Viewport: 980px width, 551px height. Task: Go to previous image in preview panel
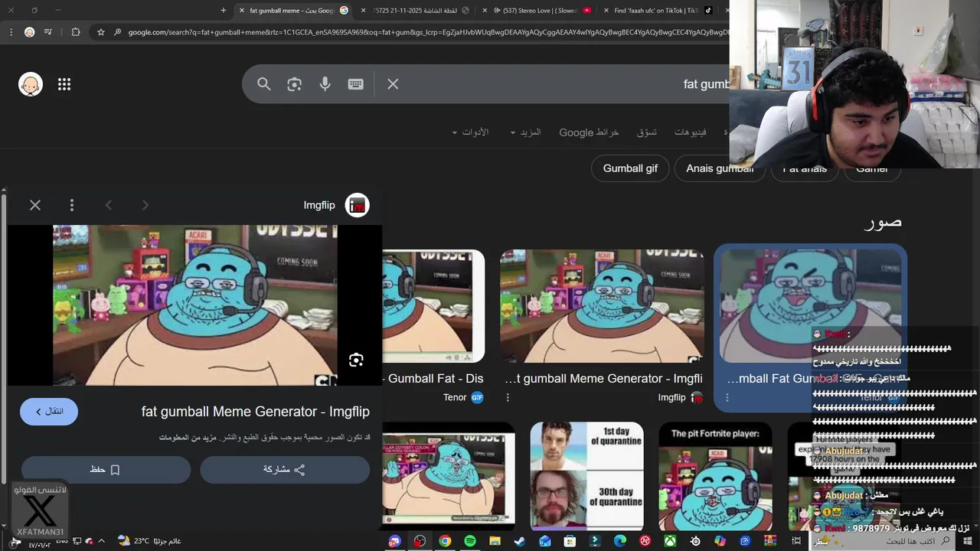[x=109, y=205]
